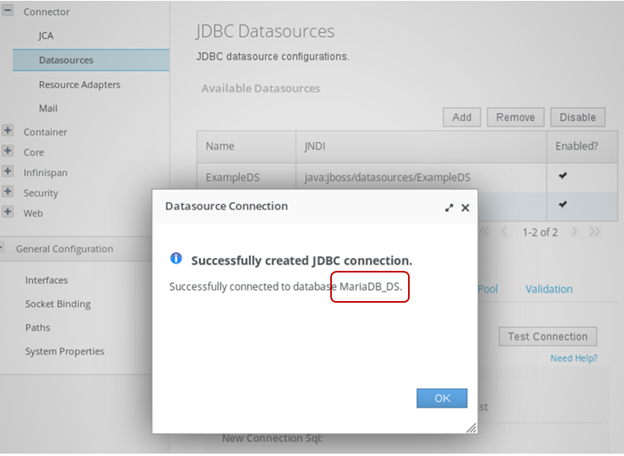
Task: Select Datasources in the sidebar
Action: (x=66, y=60)
